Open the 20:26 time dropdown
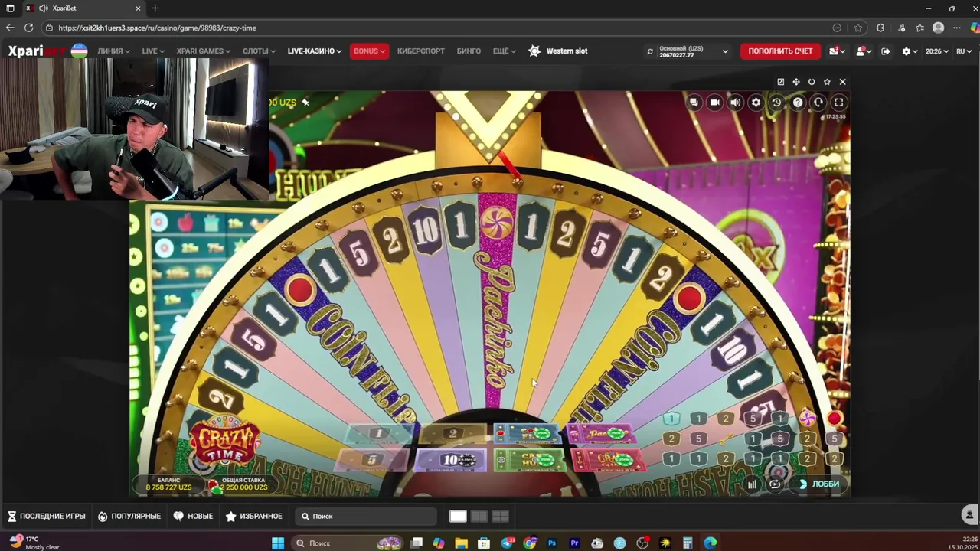The height and width of the screenshot is (551, 980). point(936,51)
